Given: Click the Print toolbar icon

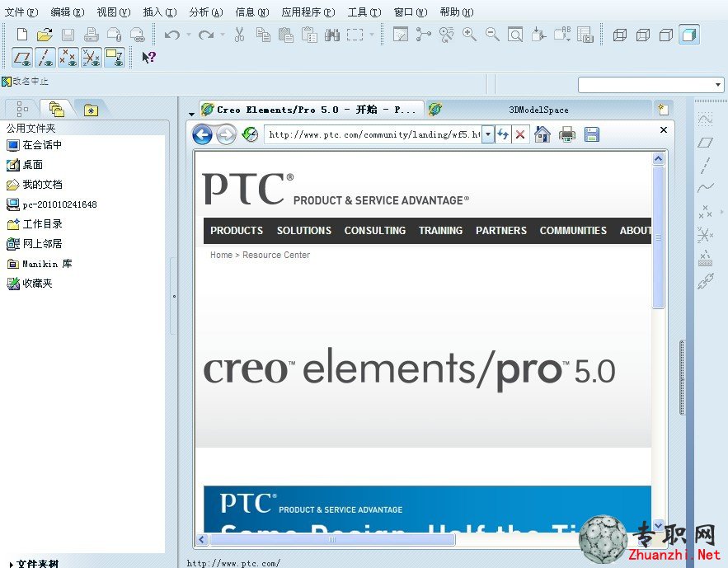Looking at the screenshot, I should [91, 35].
